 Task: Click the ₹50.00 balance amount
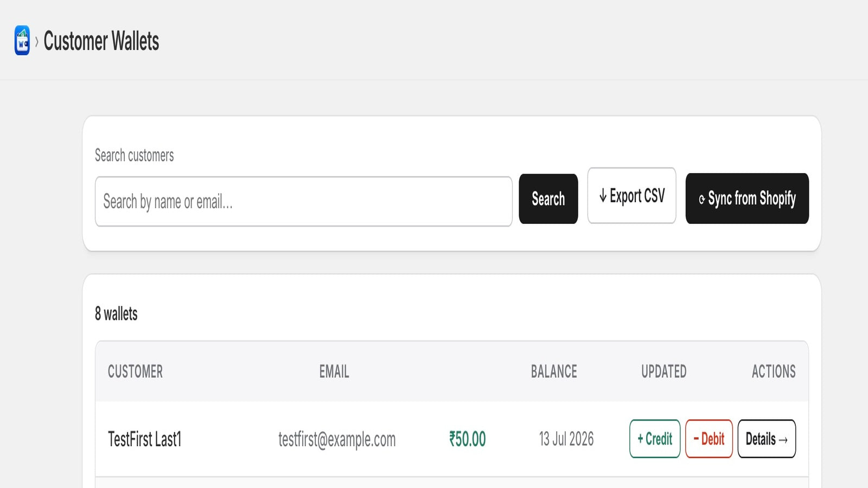pos(468,439)
